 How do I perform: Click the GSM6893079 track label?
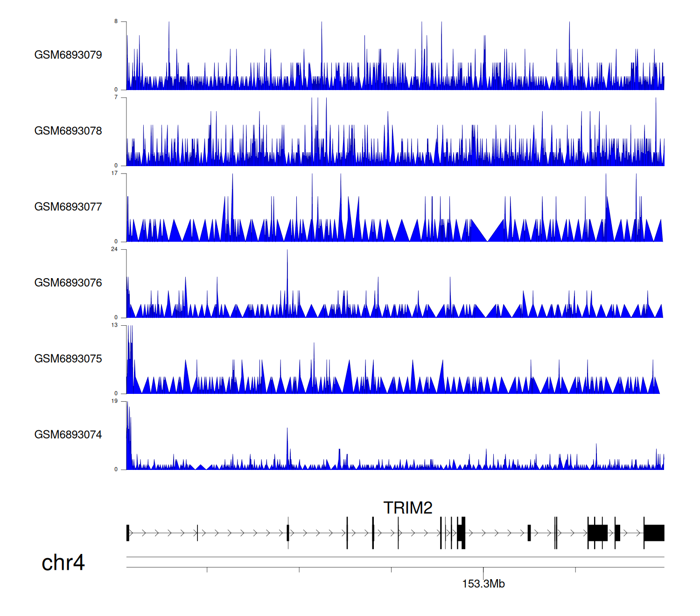click(68, 55)
